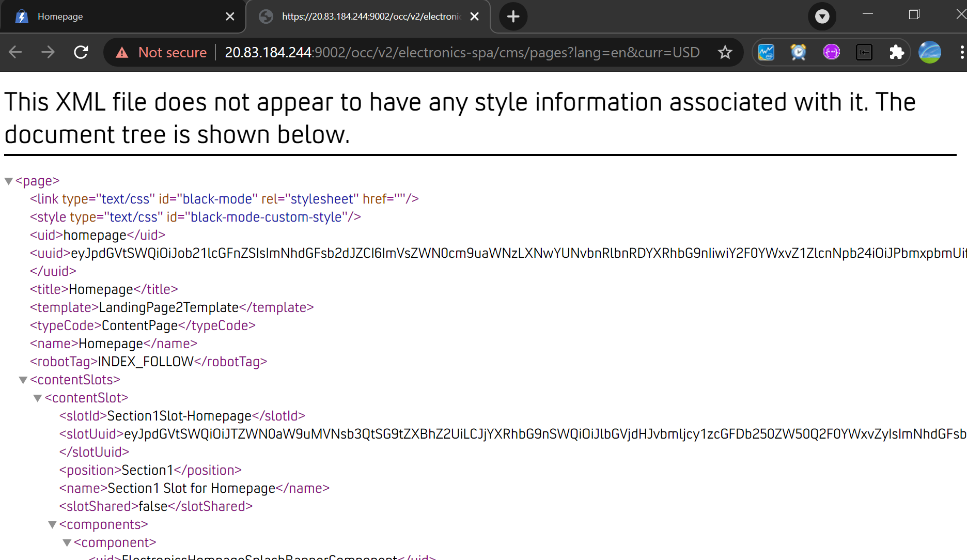Open the chart extension icon
The width and height of the screenshot is (967, 560).
(x=766, y=52)
